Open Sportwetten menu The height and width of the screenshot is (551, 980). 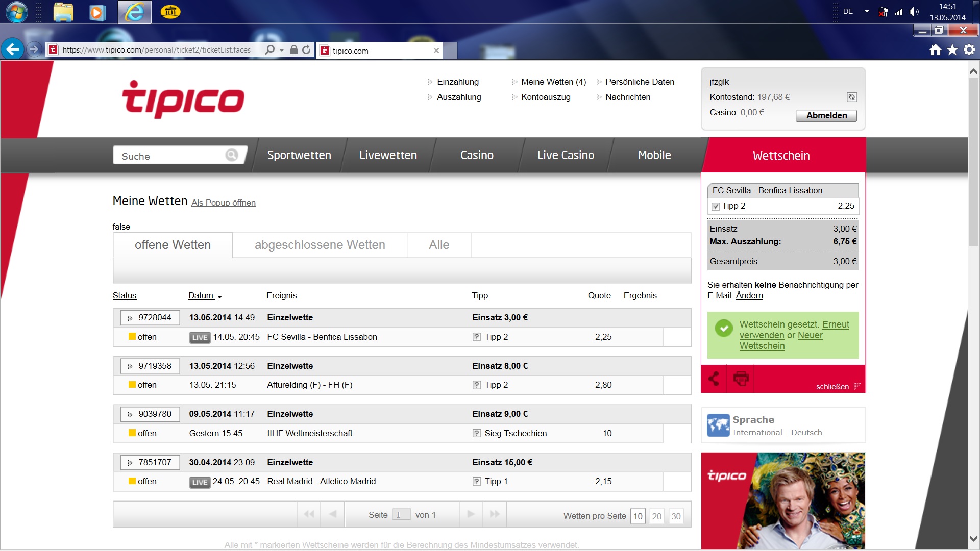299,155
